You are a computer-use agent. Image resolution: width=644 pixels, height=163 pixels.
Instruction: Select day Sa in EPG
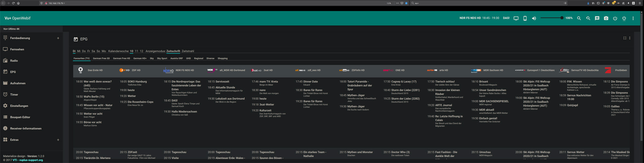93,51
